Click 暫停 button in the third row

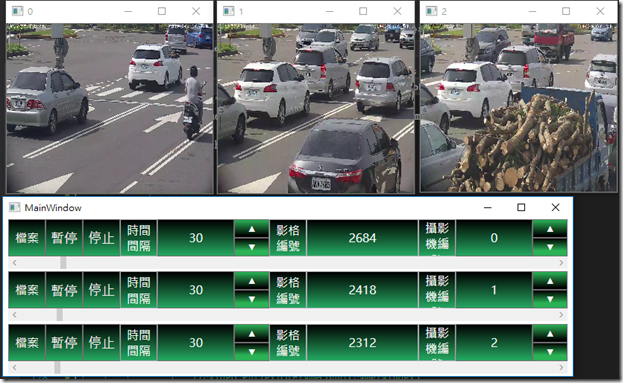click(x=64, y=342)
